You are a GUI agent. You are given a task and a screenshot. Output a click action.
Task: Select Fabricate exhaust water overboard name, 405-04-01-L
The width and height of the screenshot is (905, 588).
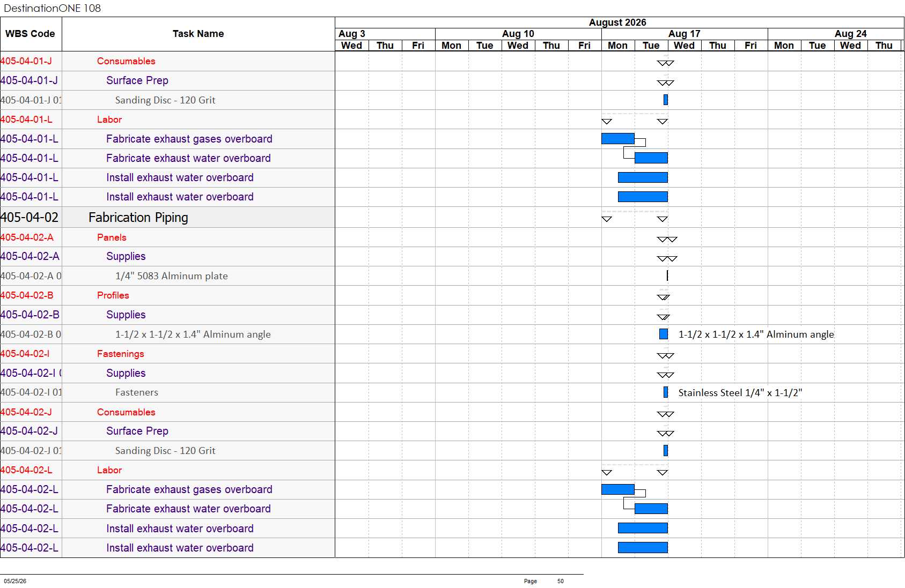point(188,158)
